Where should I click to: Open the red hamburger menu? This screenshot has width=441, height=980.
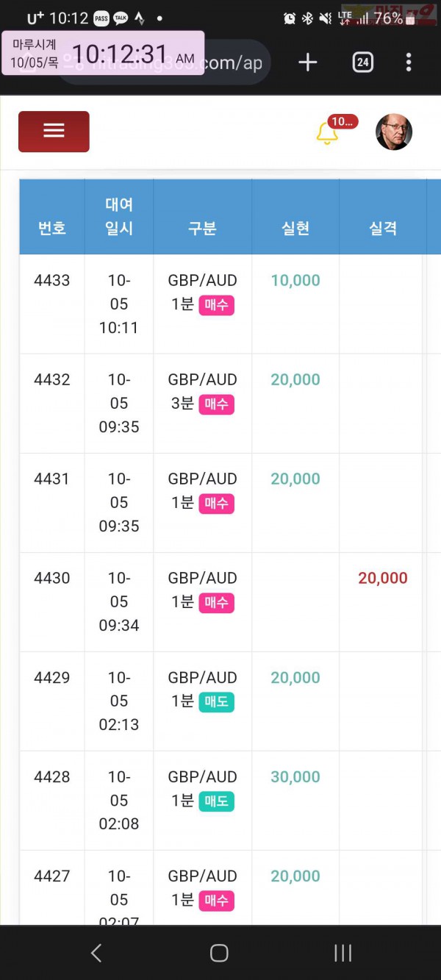tap(54, 132)
